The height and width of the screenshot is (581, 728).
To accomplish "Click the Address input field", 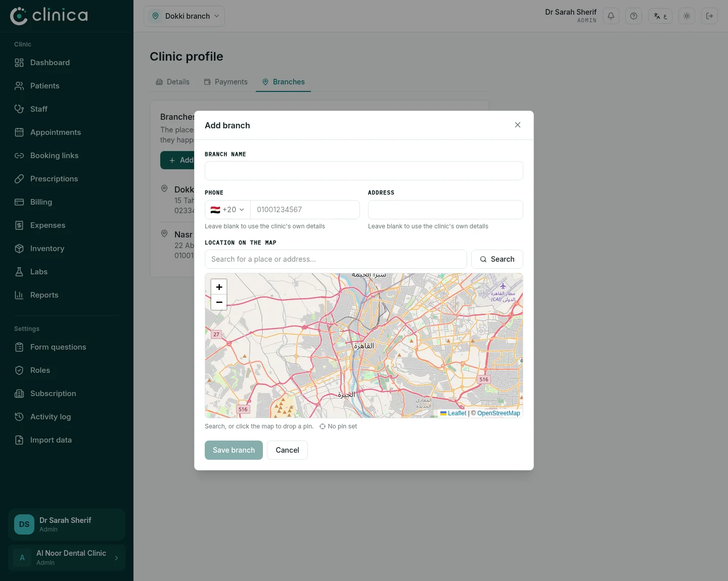I will [445, 210].
